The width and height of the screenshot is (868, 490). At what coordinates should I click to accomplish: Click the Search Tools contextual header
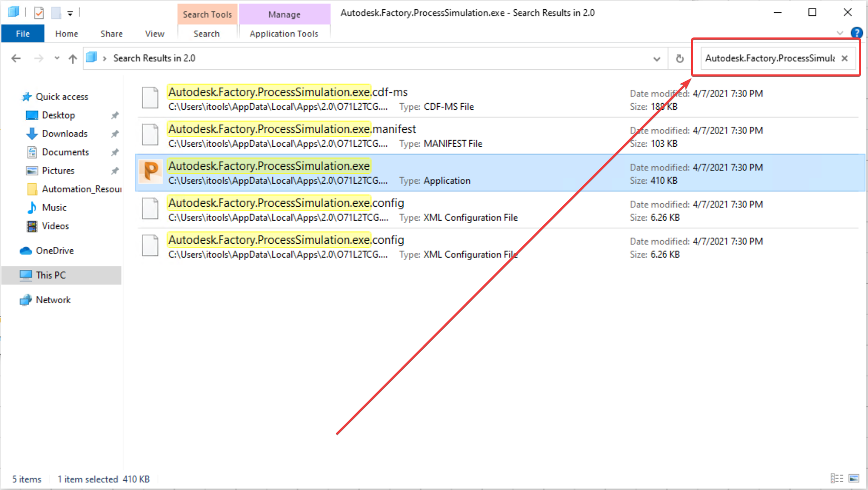click(x=207, y=14)
